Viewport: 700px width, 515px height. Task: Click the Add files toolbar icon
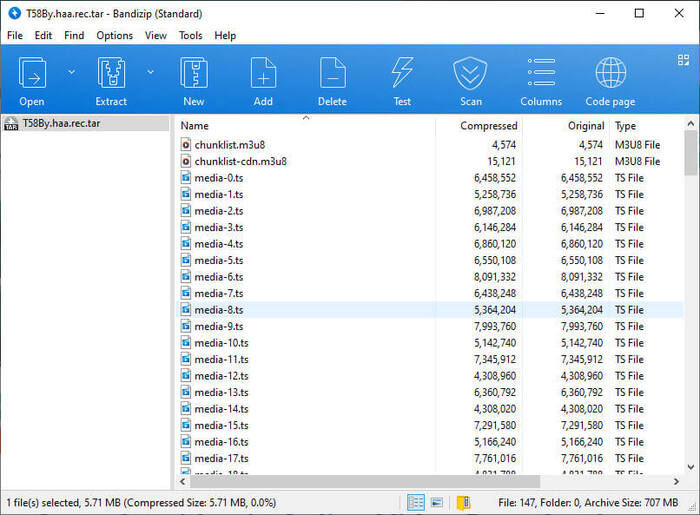(x=263, y=73)
